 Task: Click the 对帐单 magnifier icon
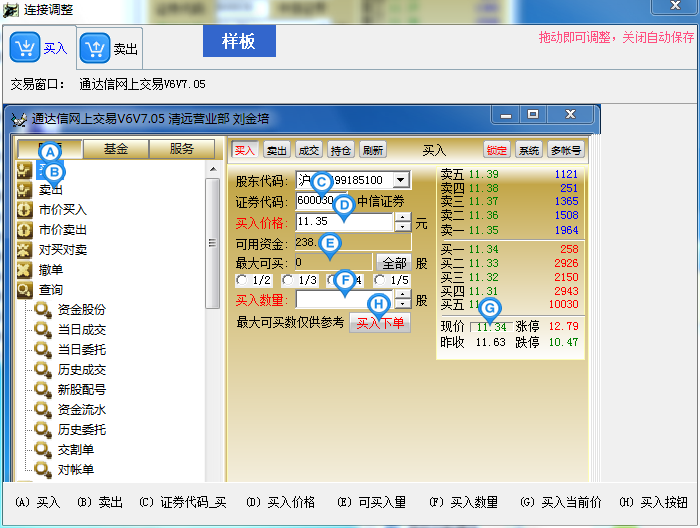[43, 470]
